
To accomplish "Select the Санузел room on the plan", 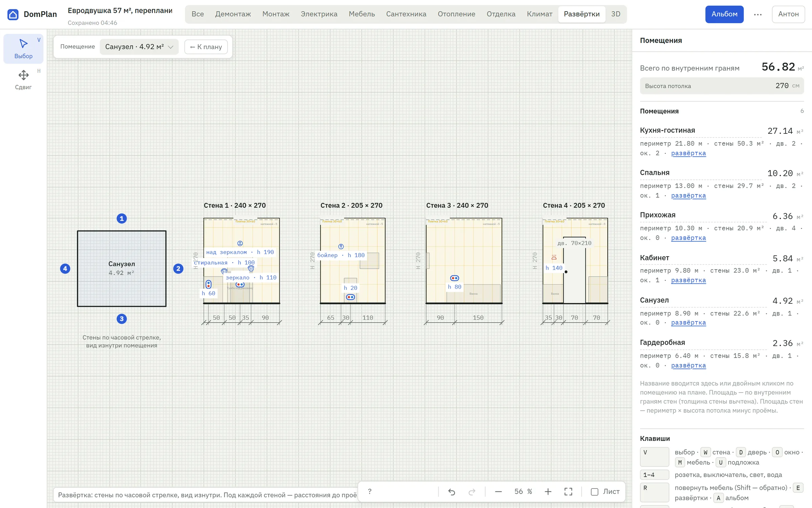I will tap(122, 269).
